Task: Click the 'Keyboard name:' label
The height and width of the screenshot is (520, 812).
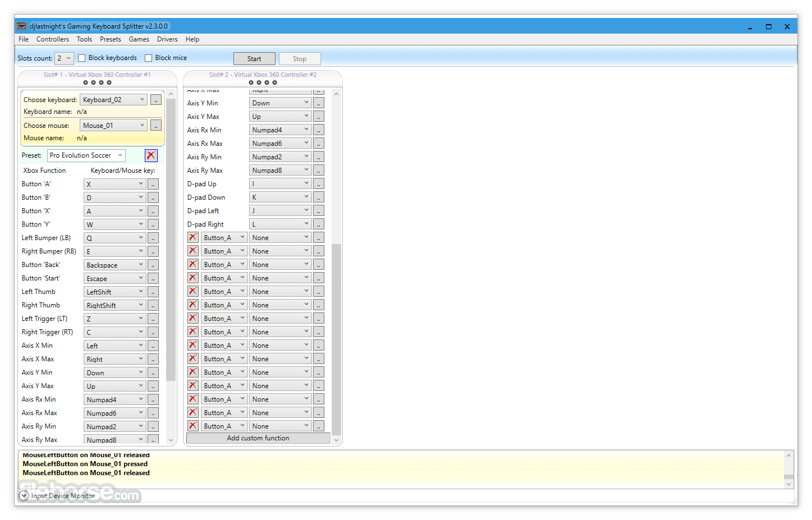Action: pyautogui.click(x=48, y=112)
